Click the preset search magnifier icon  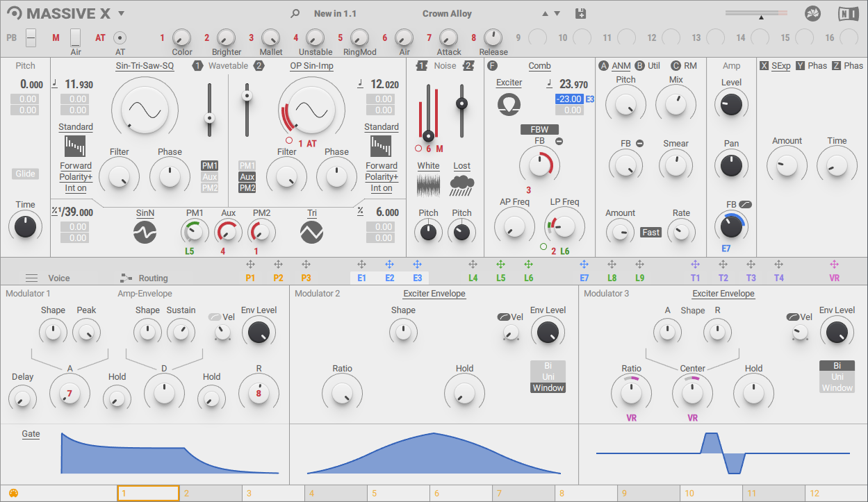click(x=295, y=13)
